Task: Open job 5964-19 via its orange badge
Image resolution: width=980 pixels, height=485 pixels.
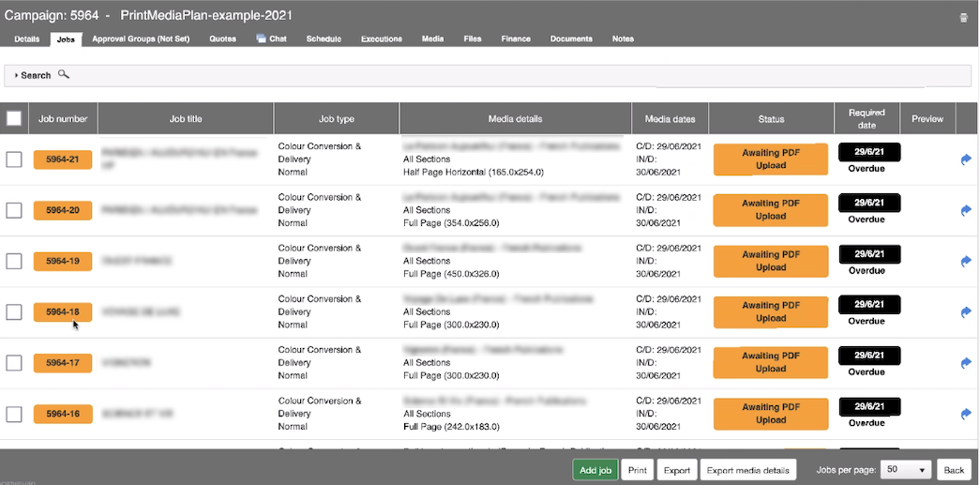Action: pyautogui.click(x=63, y=261)
